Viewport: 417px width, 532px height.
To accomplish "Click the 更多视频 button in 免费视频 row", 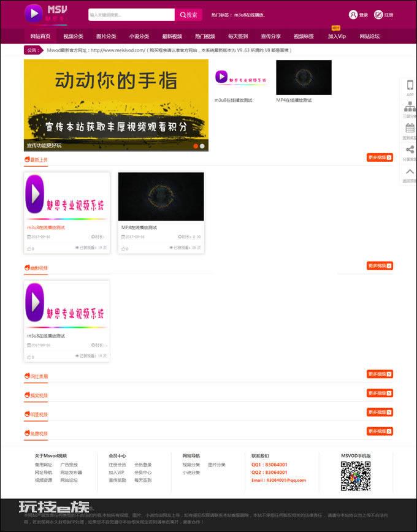I will coord(380,431).
